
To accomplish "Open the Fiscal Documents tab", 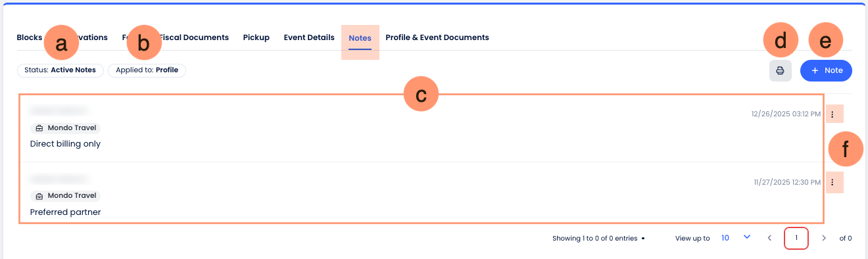I will [x=194, y=37].
